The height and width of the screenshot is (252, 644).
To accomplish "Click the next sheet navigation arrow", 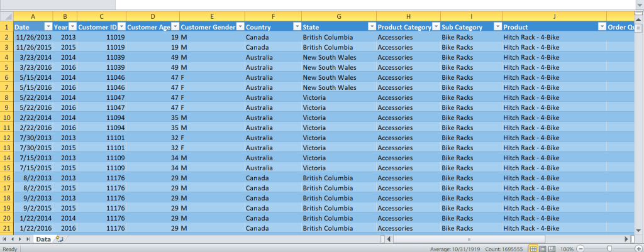I will [x=19, y=239].
